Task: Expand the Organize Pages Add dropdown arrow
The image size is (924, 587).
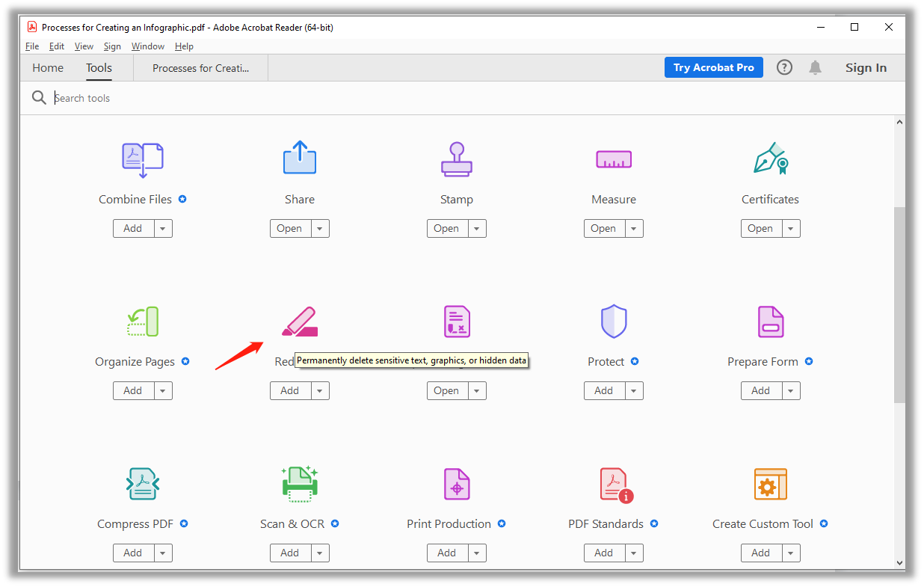Action: click(164, 391)
